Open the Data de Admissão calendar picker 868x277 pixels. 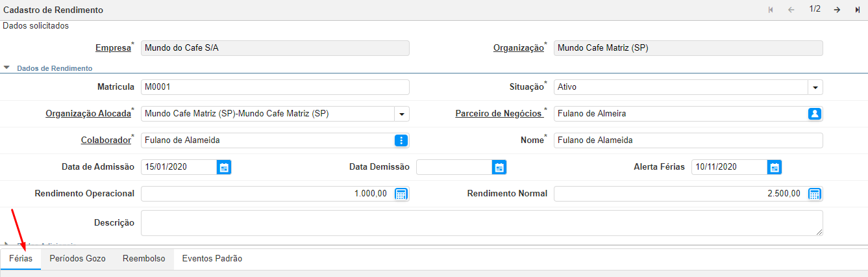pos(224,167)
